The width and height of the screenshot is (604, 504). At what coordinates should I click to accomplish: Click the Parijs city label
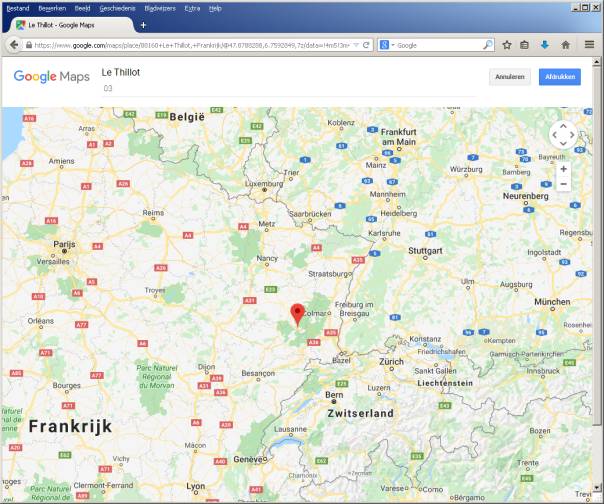[64, 244]
